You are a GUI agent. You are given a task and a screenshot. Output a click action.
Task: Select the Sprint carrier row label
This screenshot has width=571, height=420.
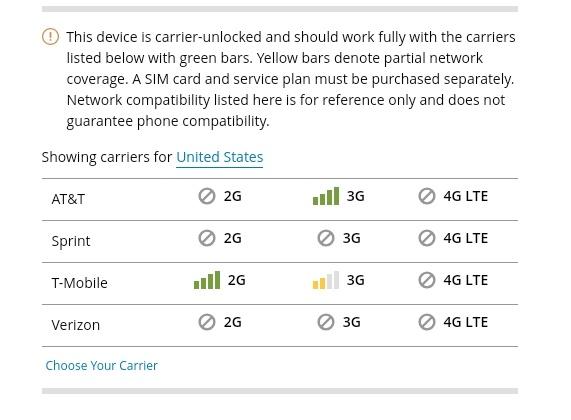pos(71,241)
